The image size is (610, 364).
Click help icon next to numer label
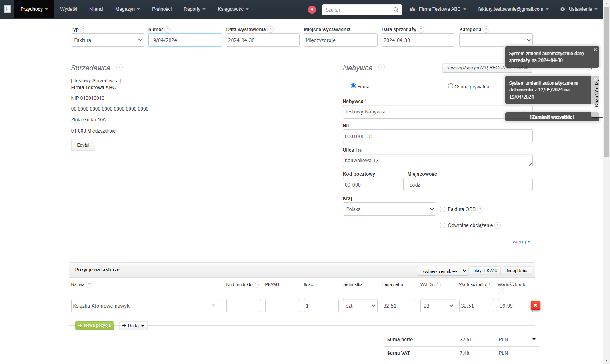coord(168,30)
